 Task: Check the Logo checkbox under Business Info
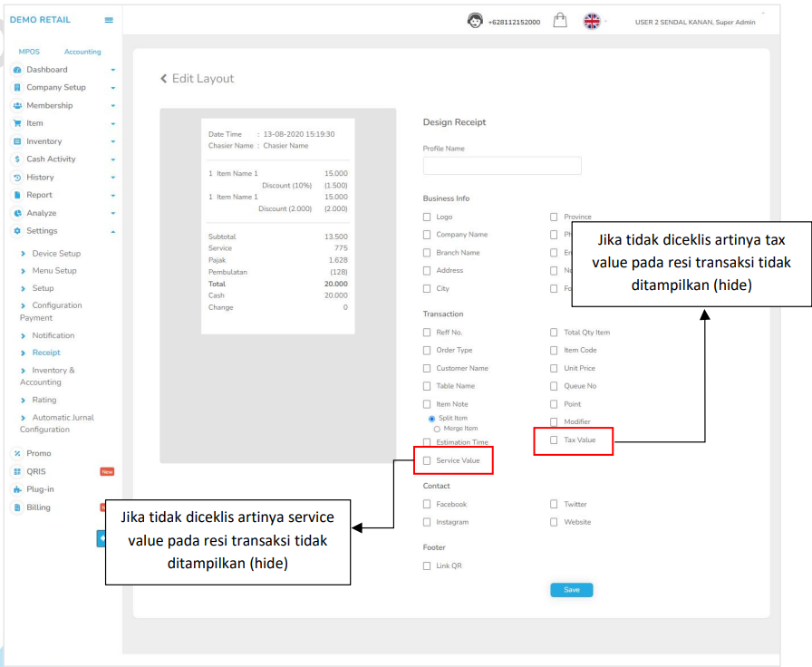[x=428, y=217]
